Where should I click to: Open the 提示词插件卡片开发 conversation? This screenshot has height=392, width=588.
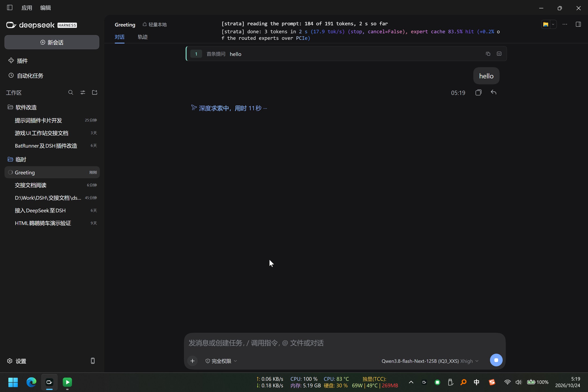pos(52,120)
